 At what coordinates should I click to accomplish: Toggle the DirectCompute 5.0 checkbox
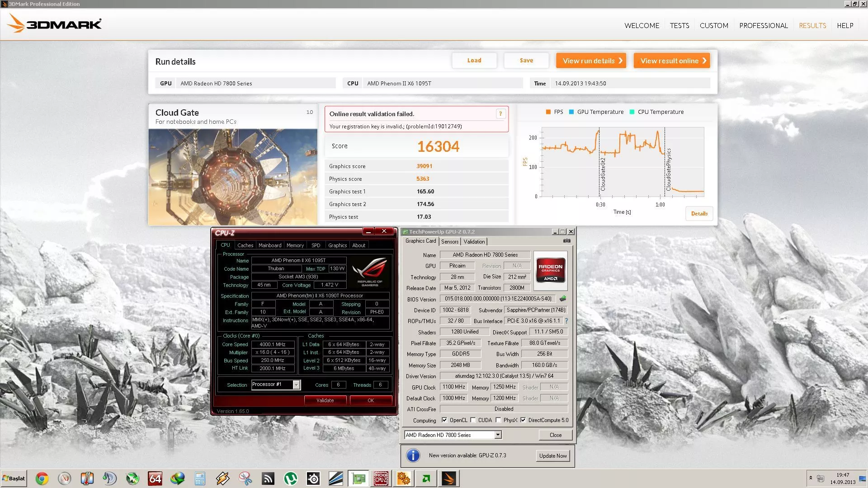(523, 420)
